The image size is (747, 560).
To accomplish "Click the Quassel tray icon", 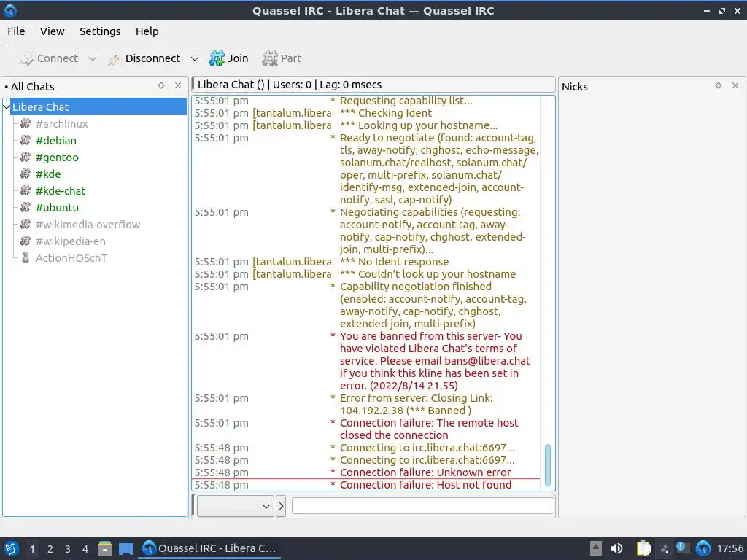I will (703, 548).
